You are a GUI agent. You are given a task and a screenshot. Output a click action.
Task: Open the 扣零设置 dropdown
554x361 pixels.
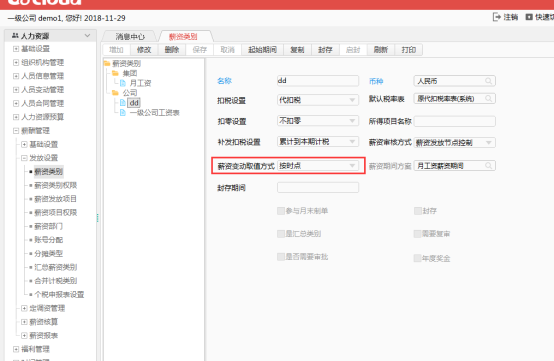coord(318,121)
